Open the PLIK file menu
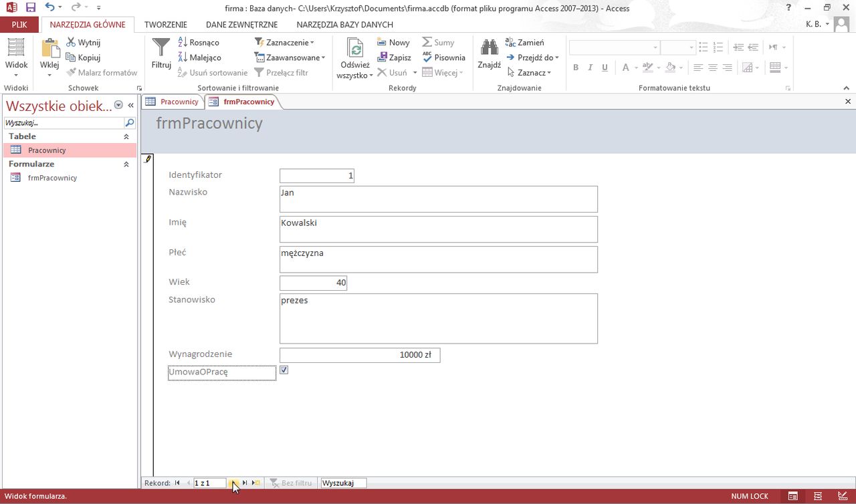Screen dimensions: 856x504 tap(19, 25)
